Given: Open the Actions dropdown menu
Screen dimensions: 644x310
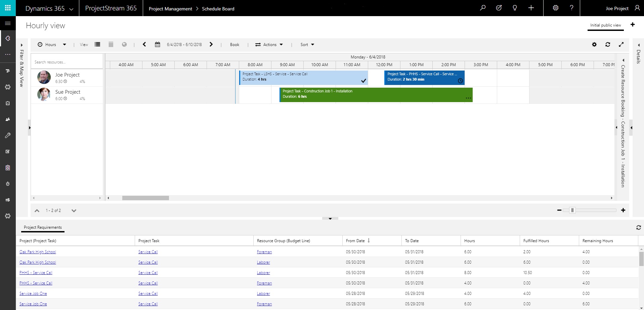Looking at the screenshot, I should coord(269,45).
